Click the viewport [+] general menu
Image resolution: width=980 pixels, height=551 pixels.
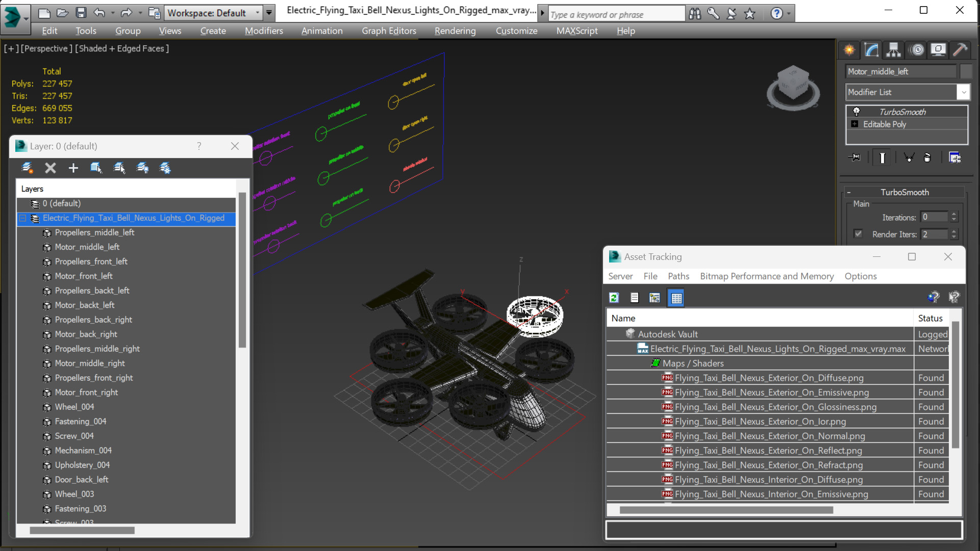[11, 48]
